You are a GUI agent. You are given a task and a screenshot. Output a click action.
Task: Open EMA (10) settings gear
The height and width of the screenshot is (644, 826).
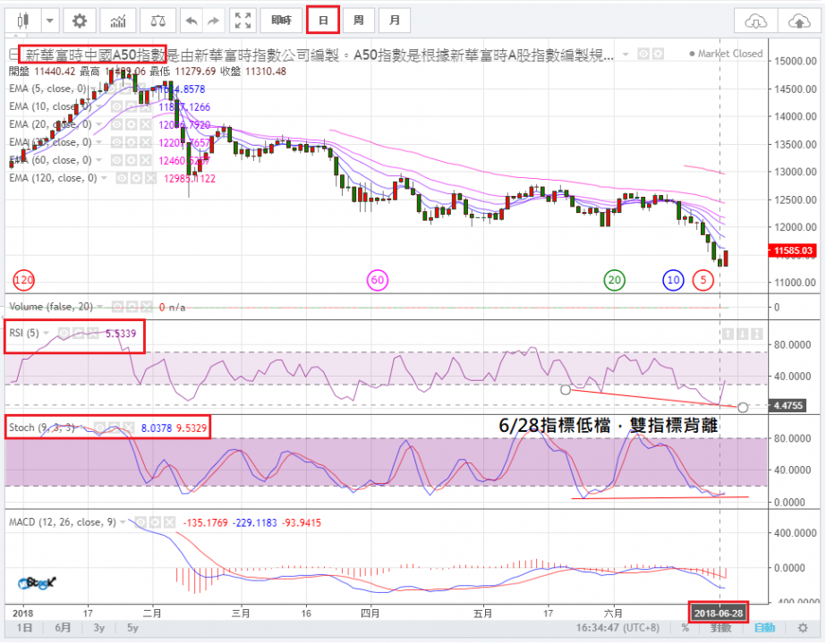132,107
